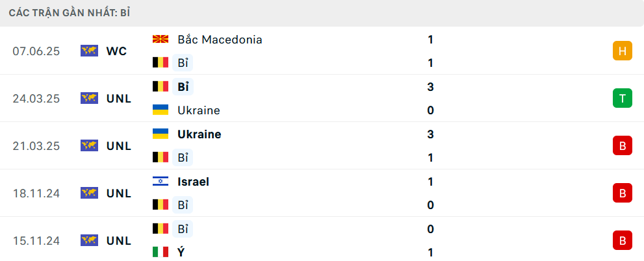Open the Israel team link
Viewport: 644px width, 261px height.
[193, 181]
